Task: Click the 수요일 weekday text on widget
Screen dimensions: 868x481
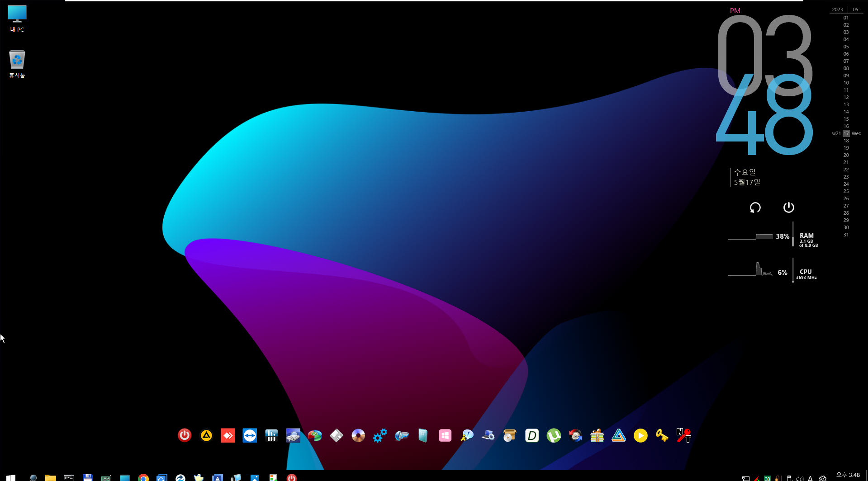Action: click(745, 172)
